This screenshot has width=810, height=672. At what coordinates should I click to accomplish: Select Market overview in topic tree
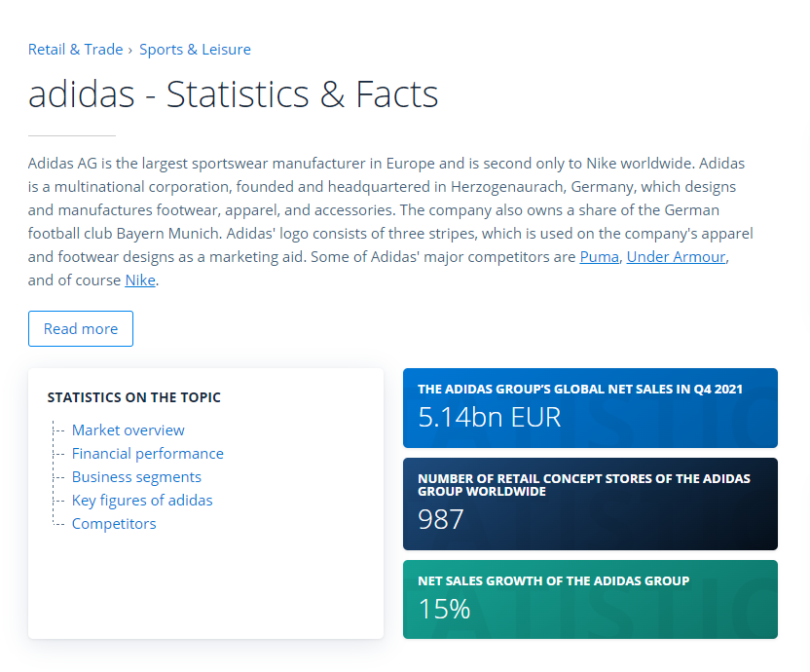point(129,430)
